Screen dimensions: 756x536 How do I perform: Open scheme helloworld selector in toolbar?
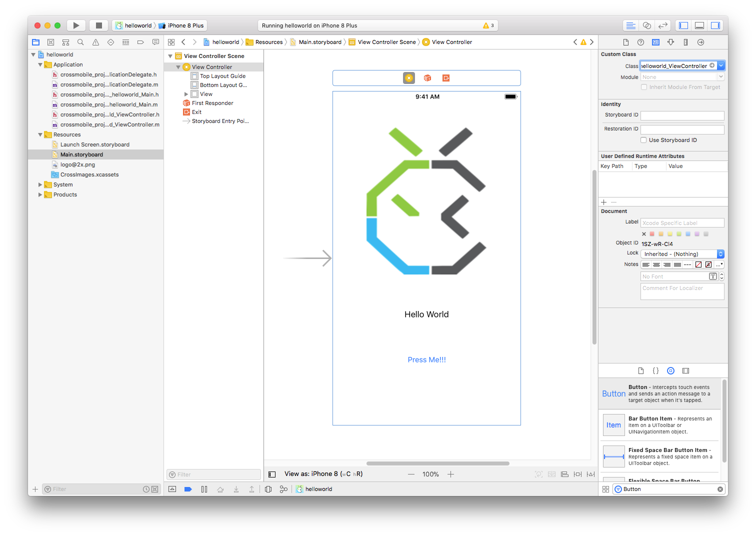134,25
